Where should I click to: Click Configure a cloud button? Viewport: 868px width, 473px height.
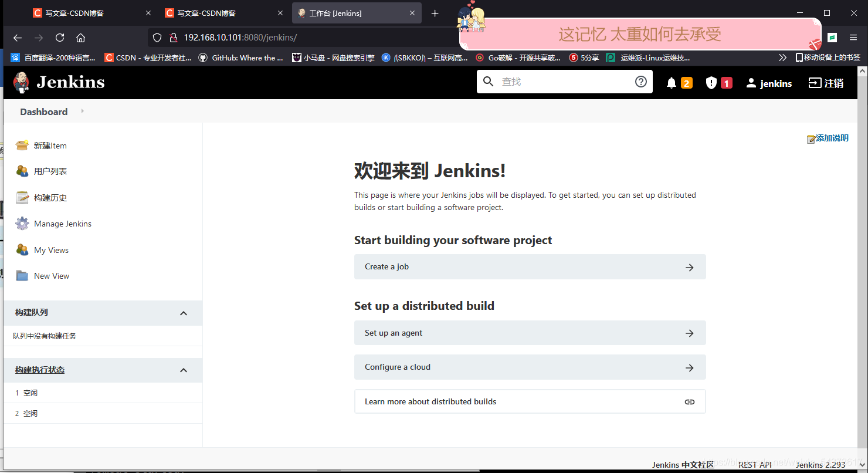coord(530,367)
